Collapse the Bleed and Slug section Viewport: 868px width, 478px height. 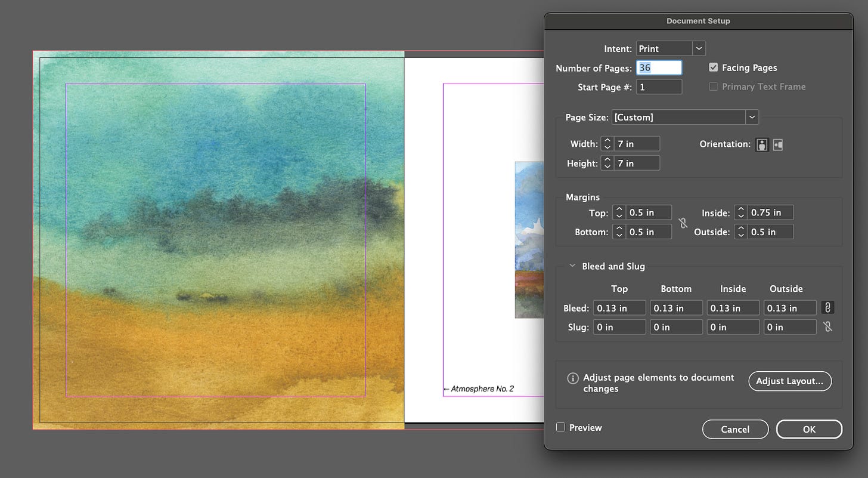(x=572, y=266)
